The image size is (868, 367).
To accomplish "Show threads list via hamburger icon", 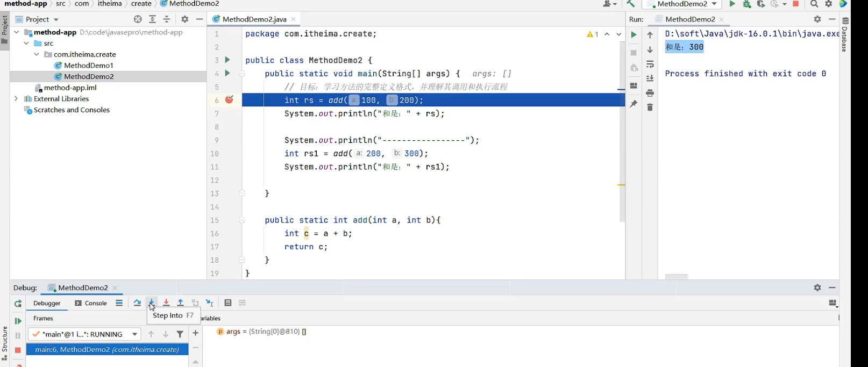I will click(119, 303).
